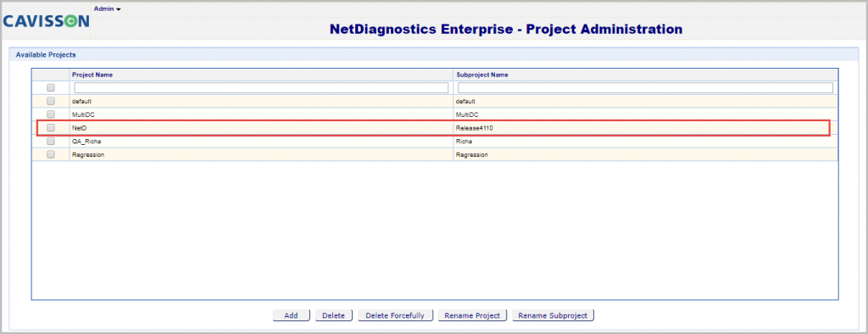Click the Rename Project button
This screenshot has width=868, height=334.
pyautogui.click(x=473, y=315)
